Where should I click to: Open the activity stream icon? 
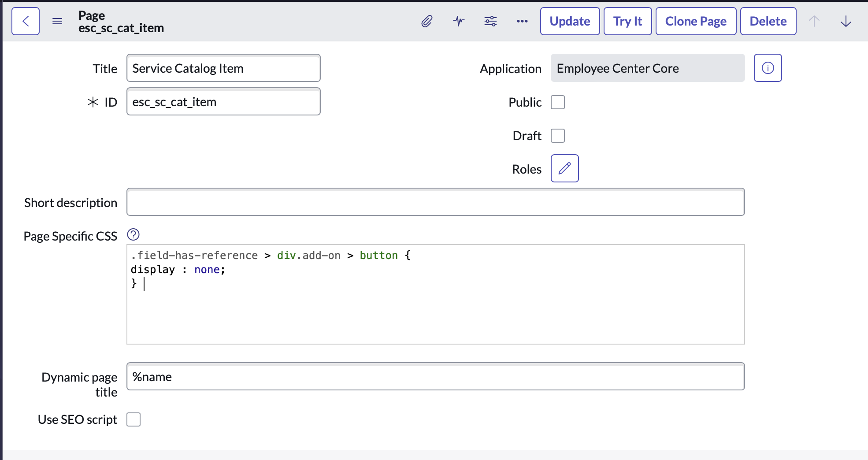pos(458,21)
